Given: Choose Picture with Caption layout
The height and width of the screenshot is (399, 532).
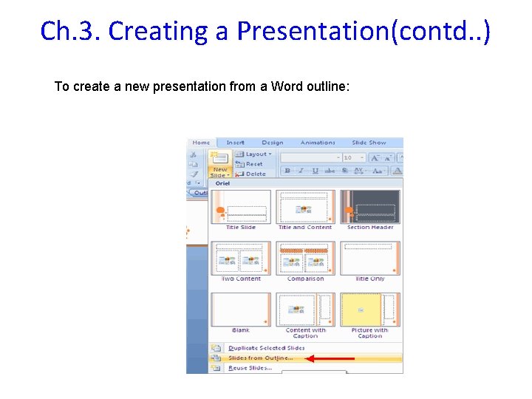Looking at the screenshot, I should pyautogui.click(x=370, y=310).
